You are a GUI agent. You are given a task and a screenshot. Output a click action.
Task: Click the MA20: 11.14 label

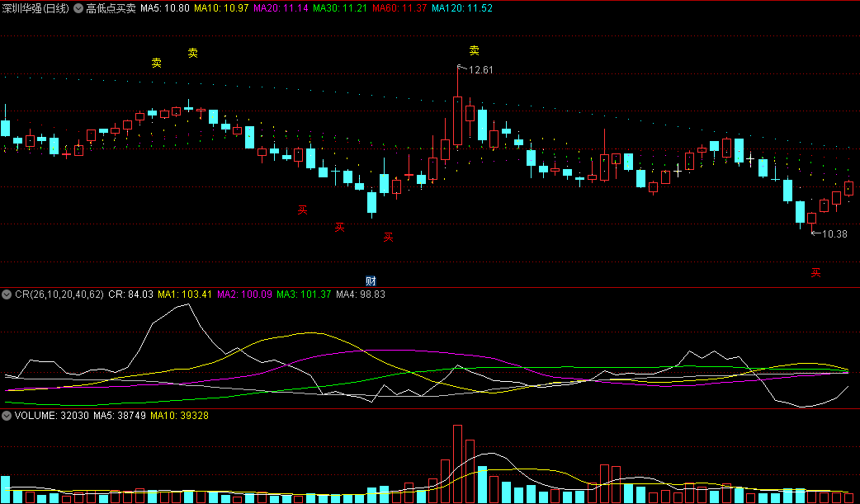tap(281, 8)
